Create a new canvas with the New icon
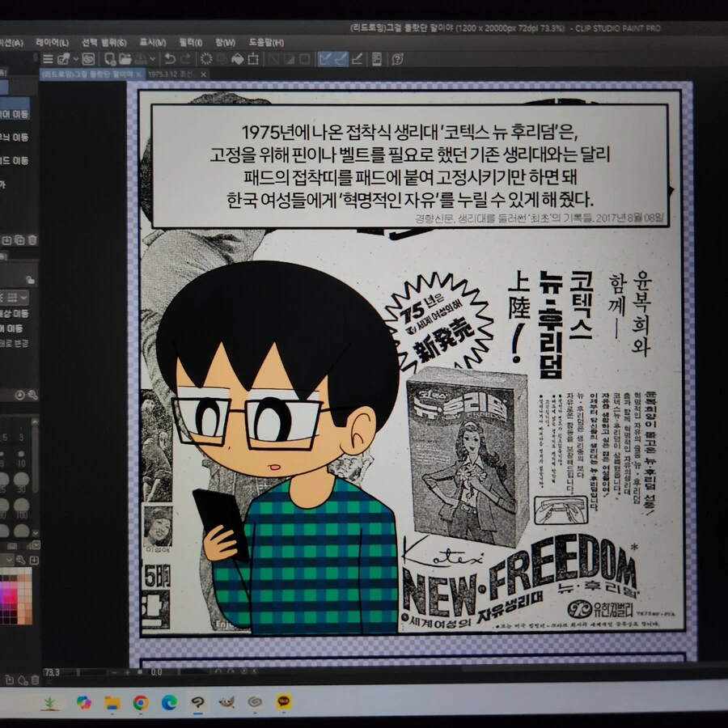 [110, 59]
